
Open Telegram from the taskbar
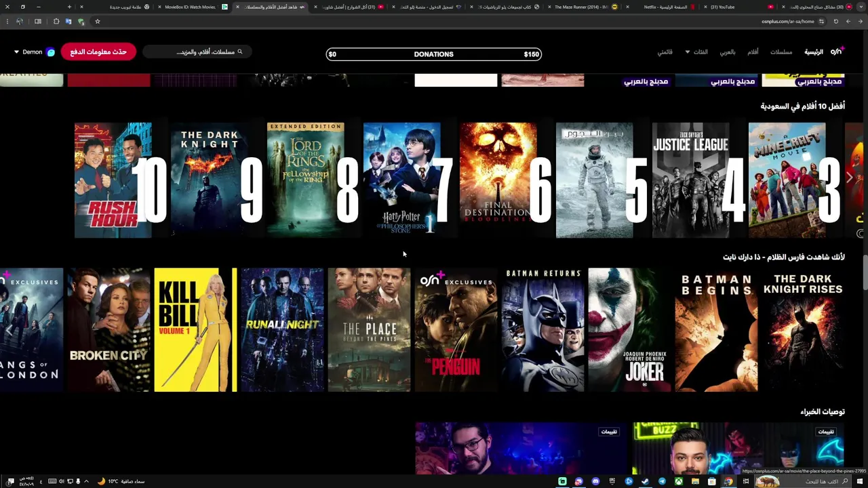pos(662,481)
